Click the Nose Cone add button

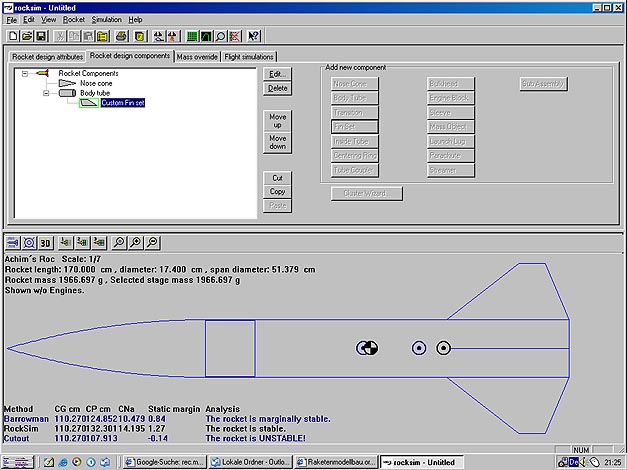click(x=354, y=84)
